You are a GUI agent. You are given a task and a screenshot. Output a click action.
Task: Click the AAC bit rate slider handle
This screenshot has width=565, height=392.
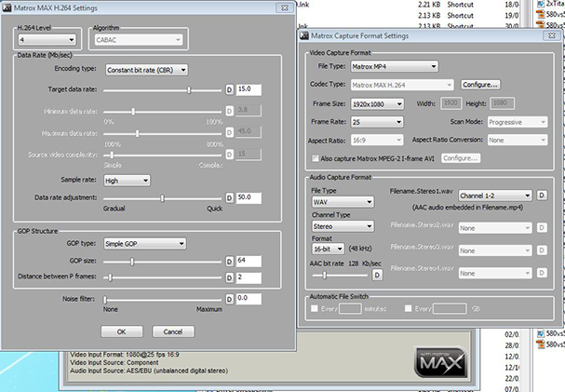[x=325, y=276]
